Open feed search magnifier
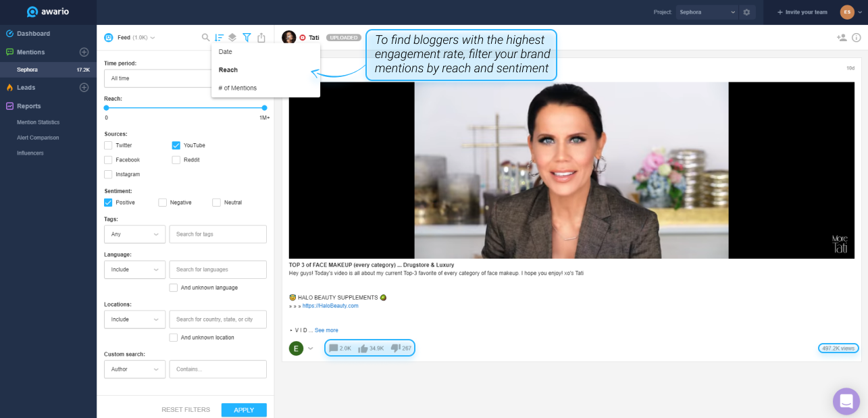This screenshot has height=418, width=868. (205, 38)
